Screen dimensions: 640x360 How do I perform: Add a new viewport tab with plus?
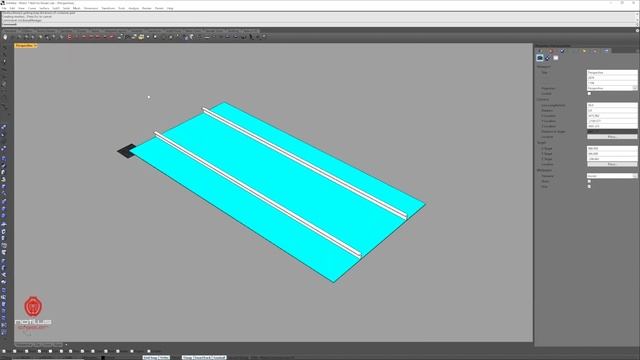(67, 345)
